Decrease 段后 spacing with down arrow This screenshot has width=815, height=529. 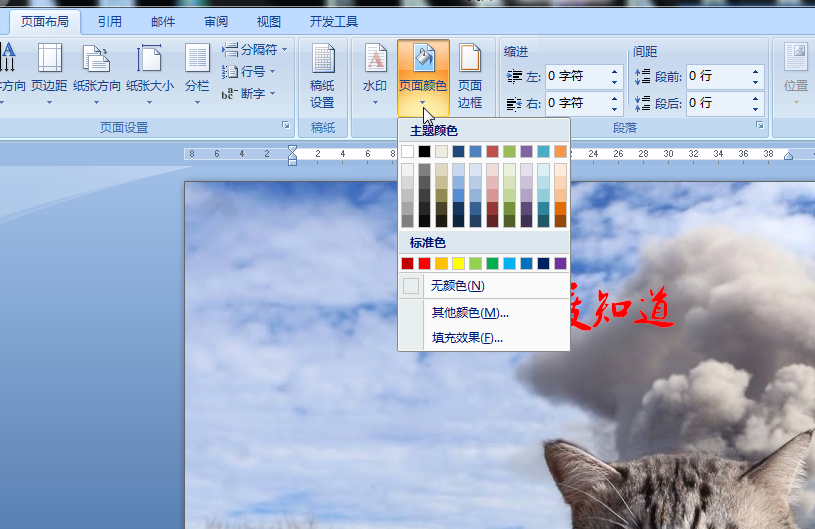click(x=755, y=109)
